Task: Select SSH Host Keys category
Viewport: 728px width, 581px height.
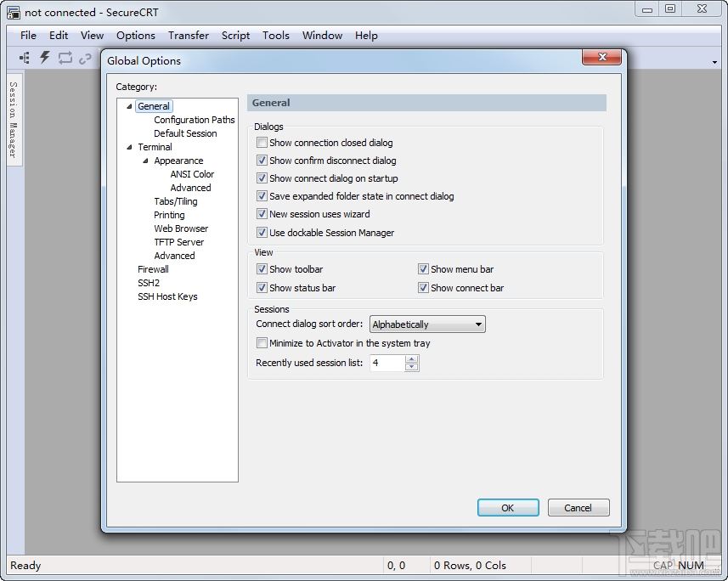Action: pos(167,296)
